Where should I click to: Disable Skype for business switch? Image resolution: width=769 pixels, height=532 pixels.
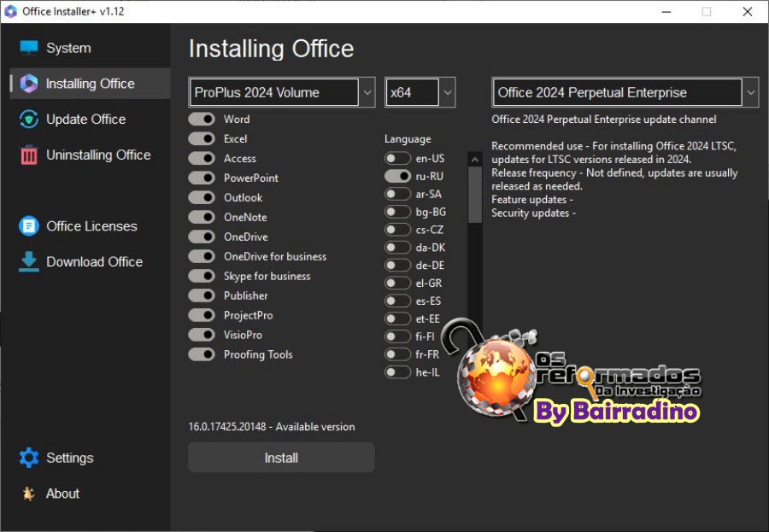pos(202,276)
